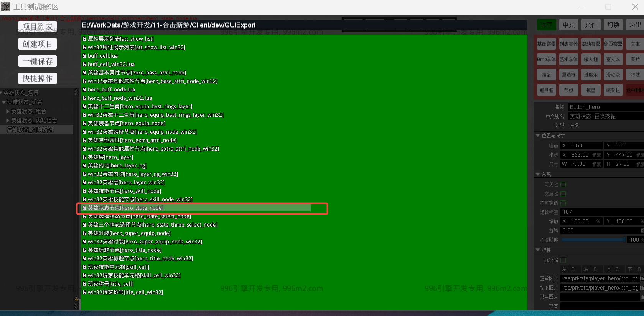This screenshot has width=644, height=316.
Task: Click the file icon beside buff_cell.lua
Action: click(84, 56)
